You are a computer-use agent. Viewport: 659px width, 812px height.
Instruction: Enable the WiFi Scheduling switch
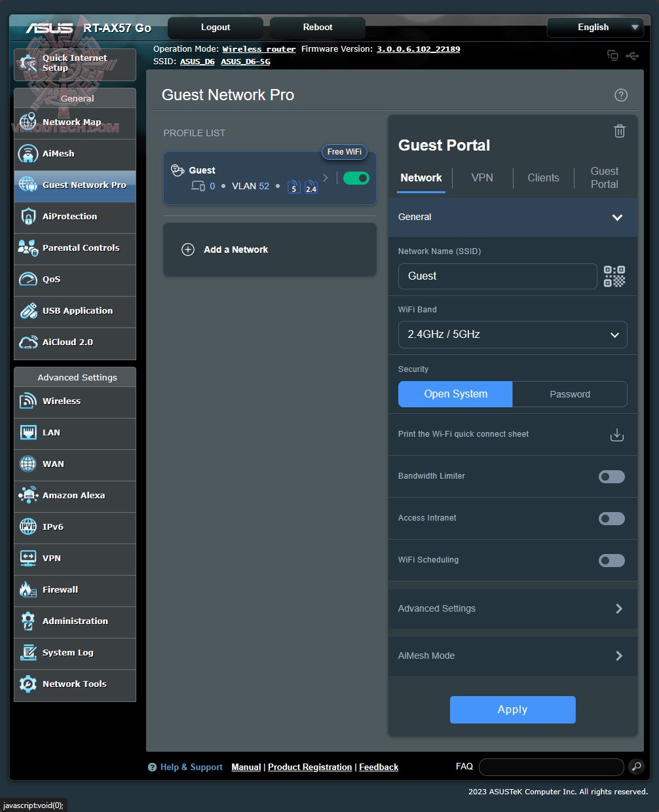tap(612, 561)
